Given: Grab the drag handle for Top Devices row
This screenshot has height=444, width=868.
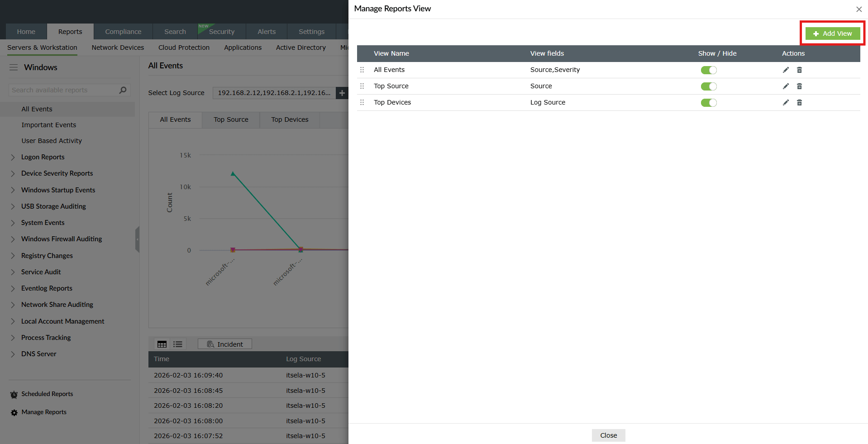Looking at the screenshot, I should [x=362, y=102].
